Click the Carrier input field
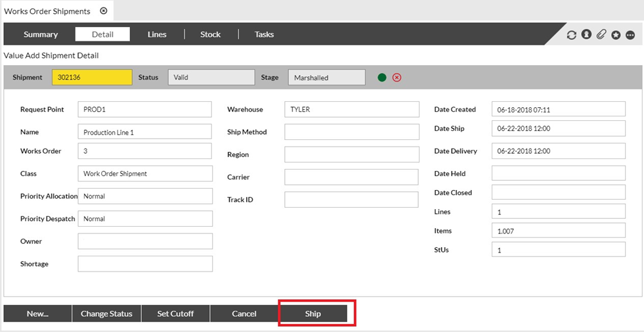Viewport: 644px width, 332px height. tap(351, 177)
